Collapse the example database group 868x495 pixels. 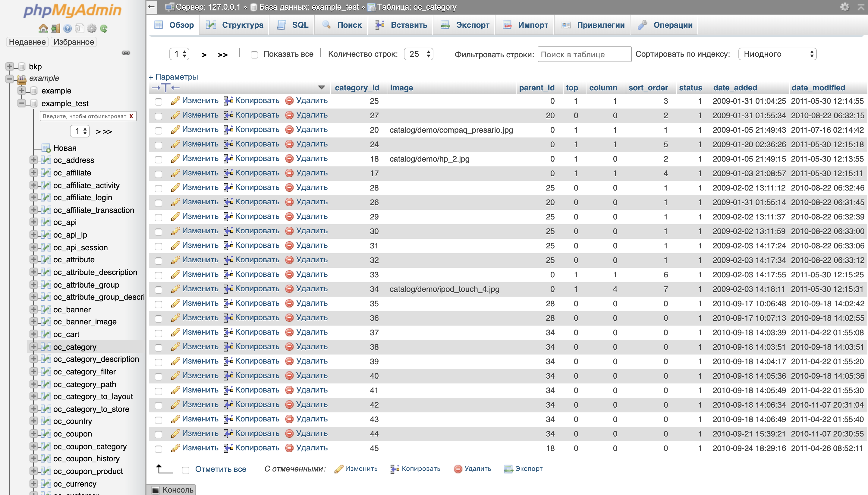(x=10, y=79)
